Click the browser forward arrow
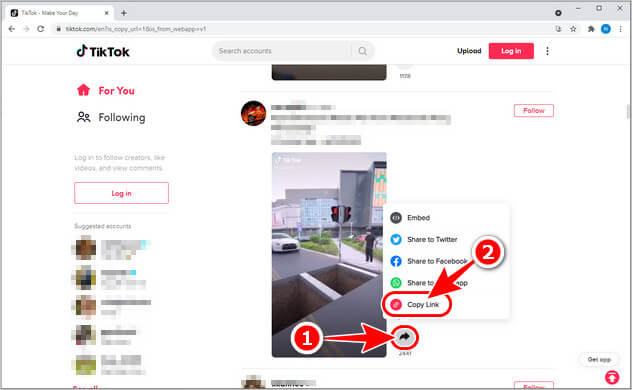Viewport: 632px width, 390px height. [26, 29]
